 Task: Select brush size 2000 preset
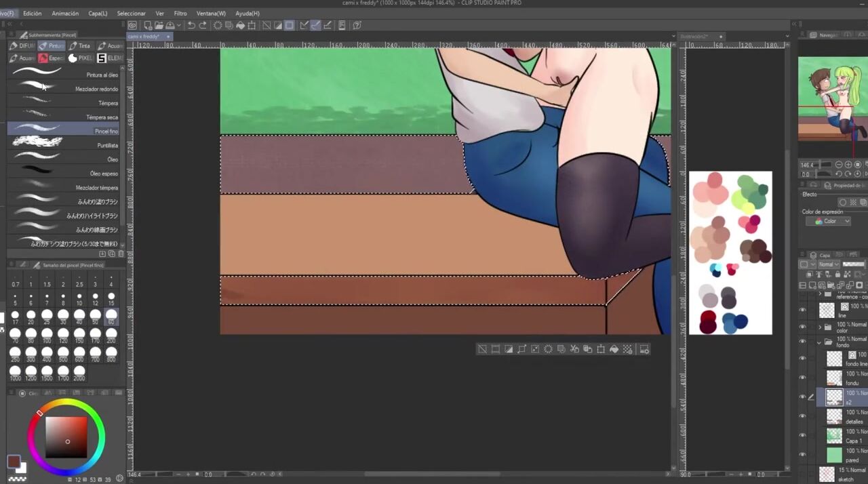79,371
